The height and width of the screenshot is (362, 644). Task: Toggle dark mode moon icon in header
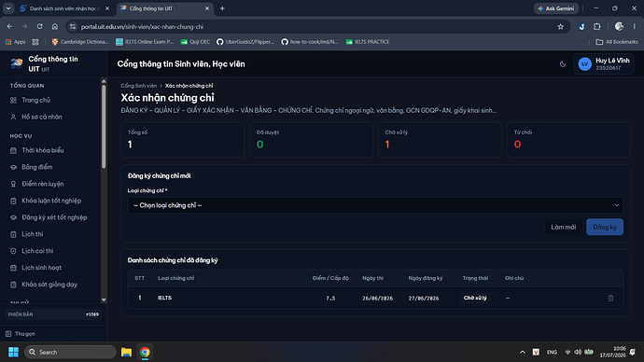563,64
